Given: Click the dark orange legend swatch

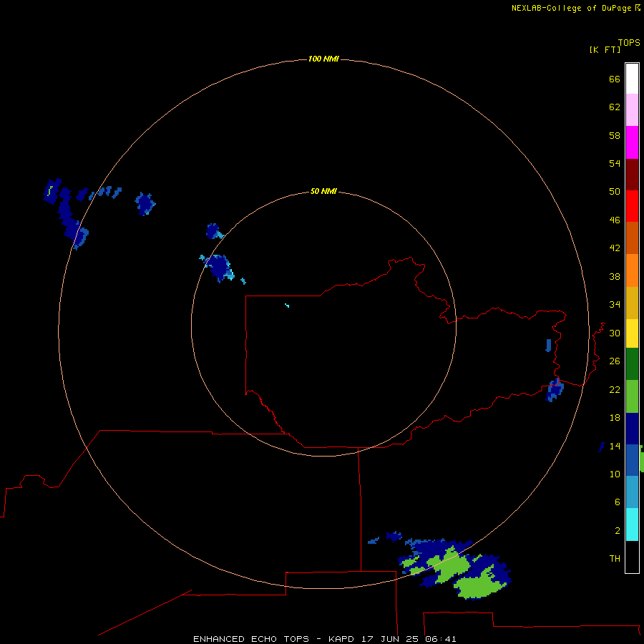Looking at the screenshot, I should pyautogui.click(x=632, y=238).
